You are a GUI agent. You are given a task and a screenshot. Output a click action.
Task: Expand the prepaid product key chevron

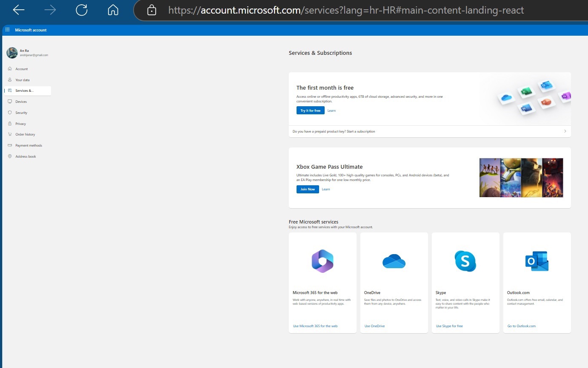(565, 131)
